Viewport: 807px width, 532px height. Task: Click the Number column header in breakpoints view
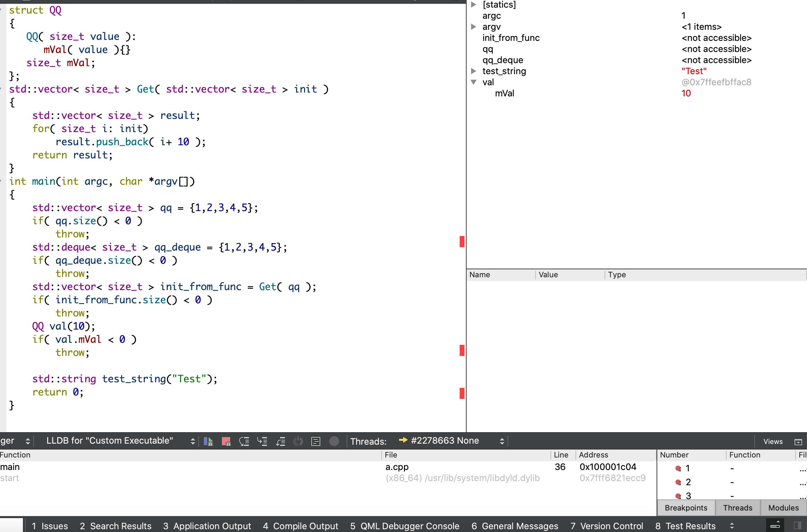click(x=691, y=455)
